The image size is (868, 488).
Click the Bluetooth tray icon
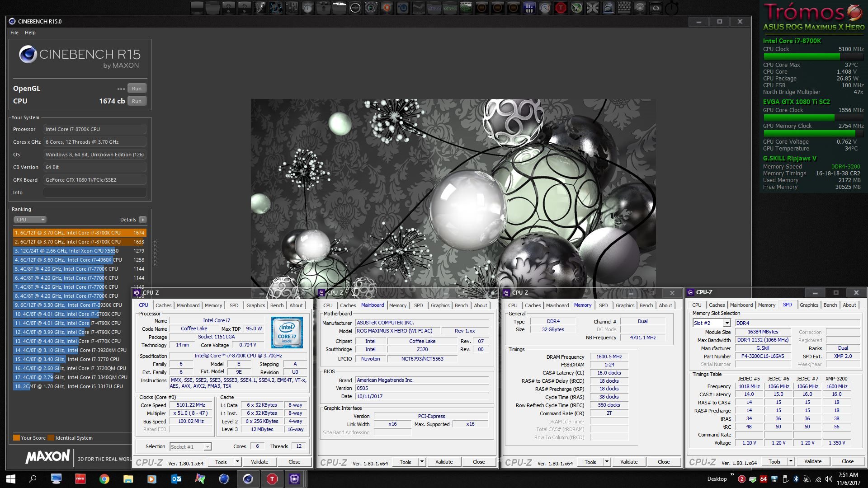pyautogui.click(x=796, y=479)
